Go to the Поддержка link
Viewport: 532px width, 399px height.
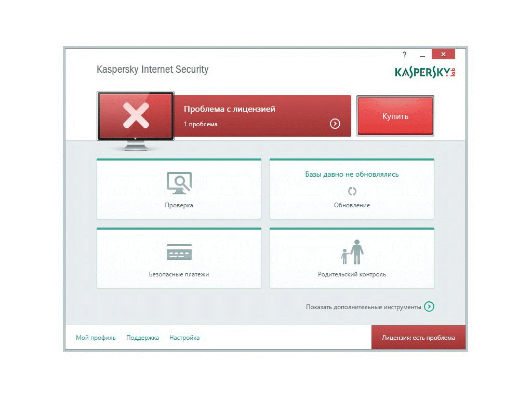[142, 338]
